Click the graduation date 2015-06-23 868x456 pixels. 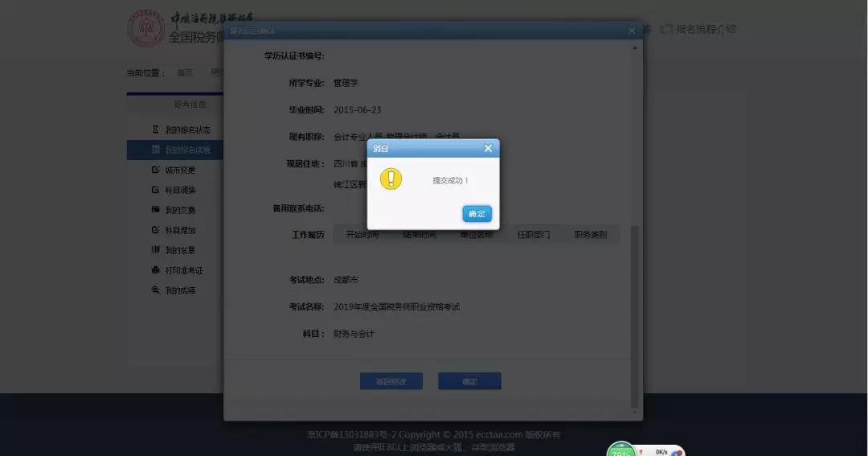pyautogui.click(x=358, y=109)
